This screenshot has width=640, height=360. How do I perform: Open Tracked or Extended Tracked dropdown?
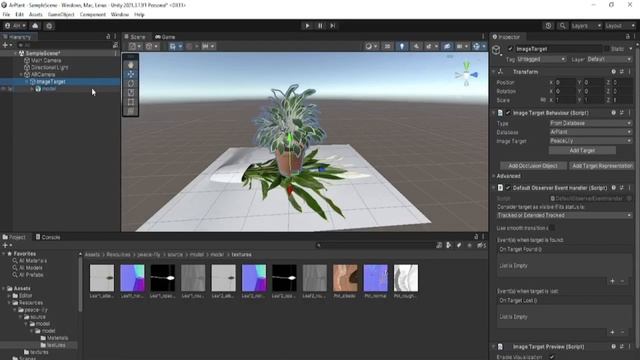click(x=564, y=215)
